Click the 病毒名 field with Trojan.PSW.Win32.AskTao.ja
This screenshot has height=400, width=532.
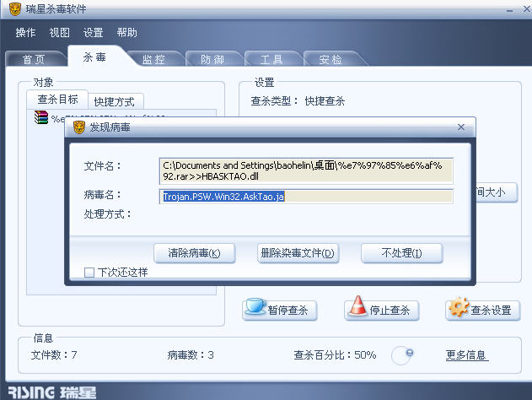click(x=306, y=197)
